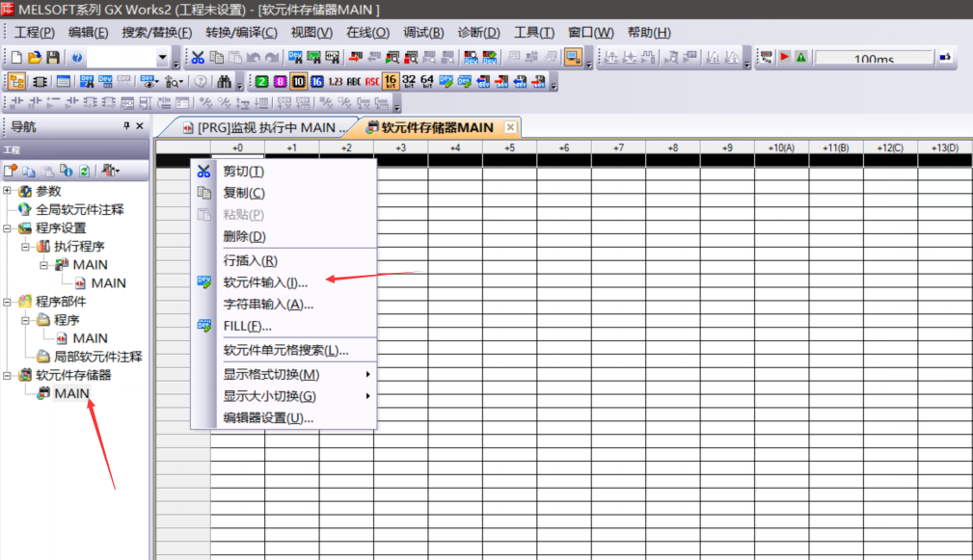
Task: Switch to 16 bit display size
Action: pos(391,81)
